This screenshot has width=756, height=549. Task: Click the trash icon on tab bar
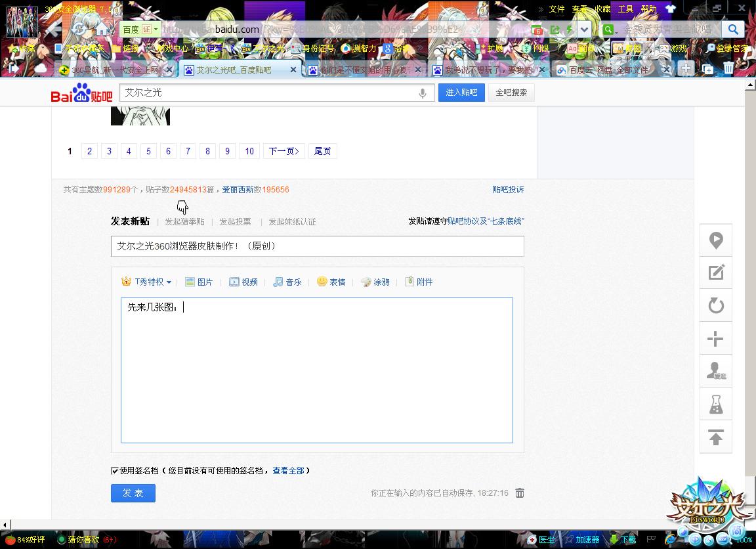pos(728,68)
